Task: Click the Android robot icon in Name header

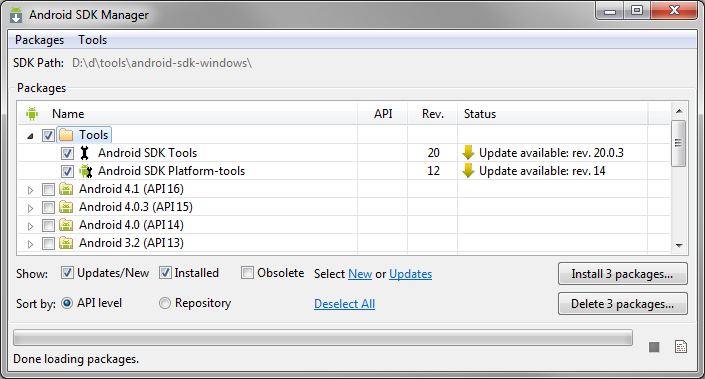Action: pos(32,114)
